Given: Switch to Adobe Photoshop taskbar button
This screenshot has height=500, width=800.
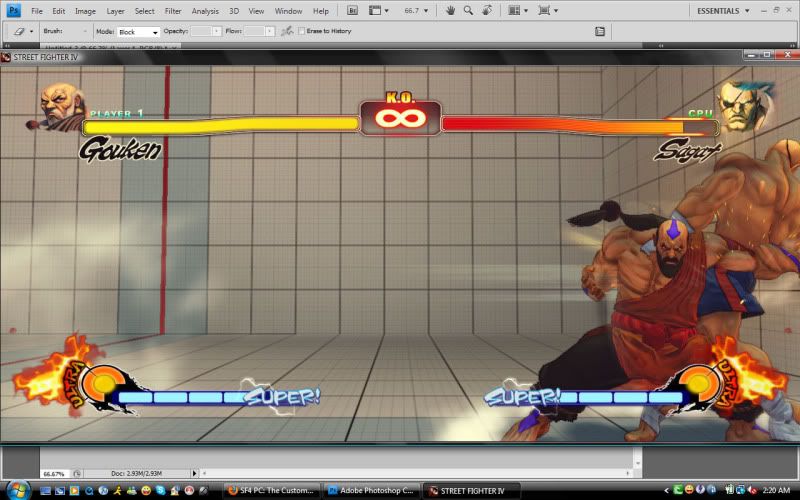Looking at the screenshot, I should (371, 491).
